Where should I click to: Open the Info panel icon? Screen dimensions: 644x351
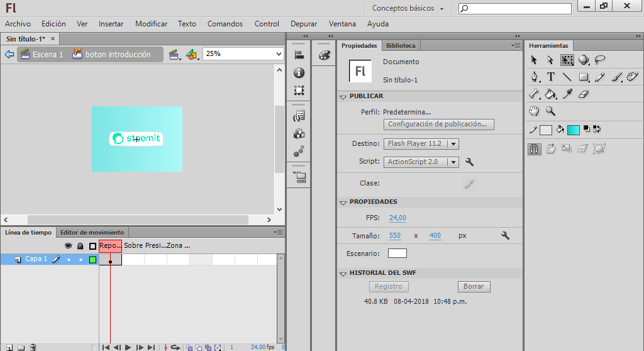coord(299,73)
